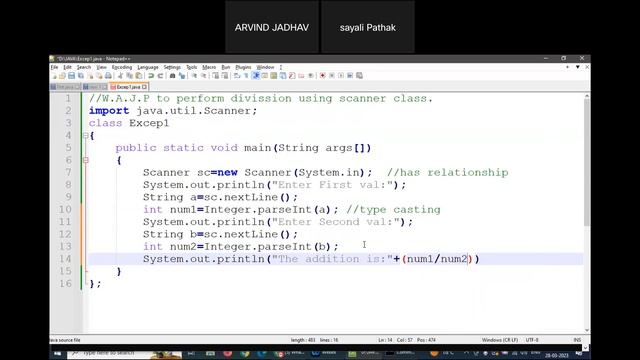
Task: Save the current file via the toolbar
Action: click(71, 76)
